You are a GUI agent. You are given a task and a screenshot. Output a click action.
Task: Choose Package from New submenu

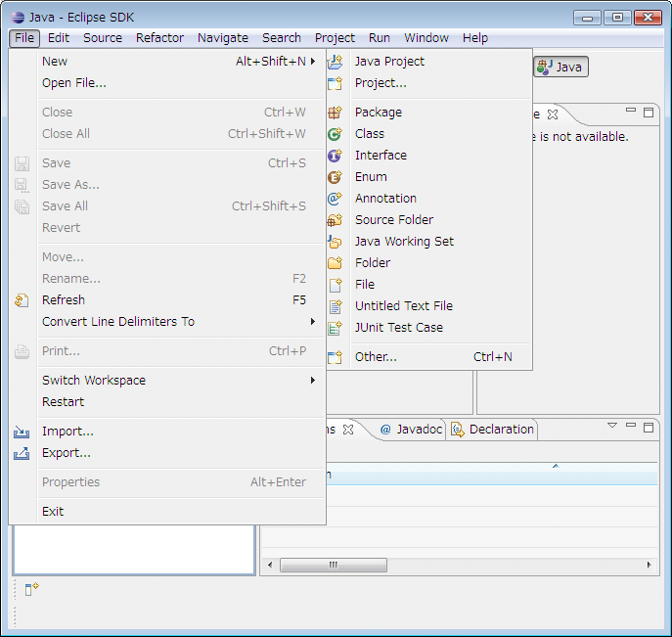click(x=429, y=113)
